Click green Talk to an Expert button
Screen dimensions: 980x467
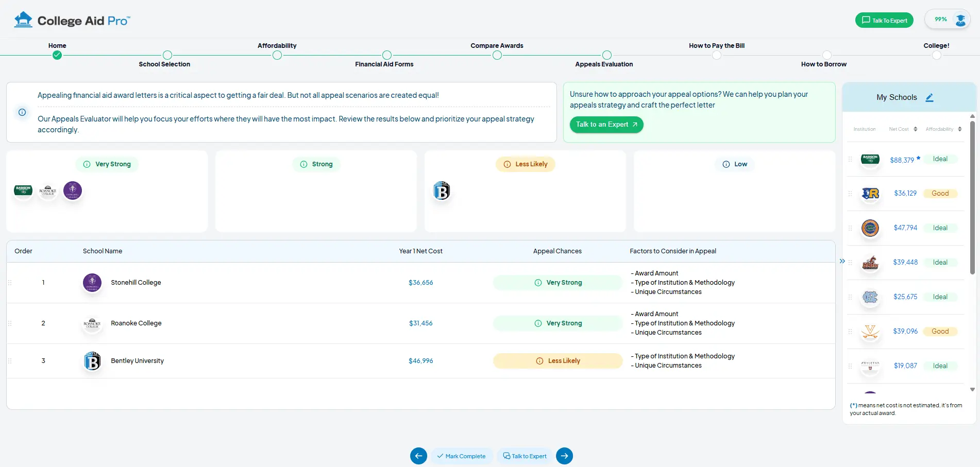(x=606, y=125)
